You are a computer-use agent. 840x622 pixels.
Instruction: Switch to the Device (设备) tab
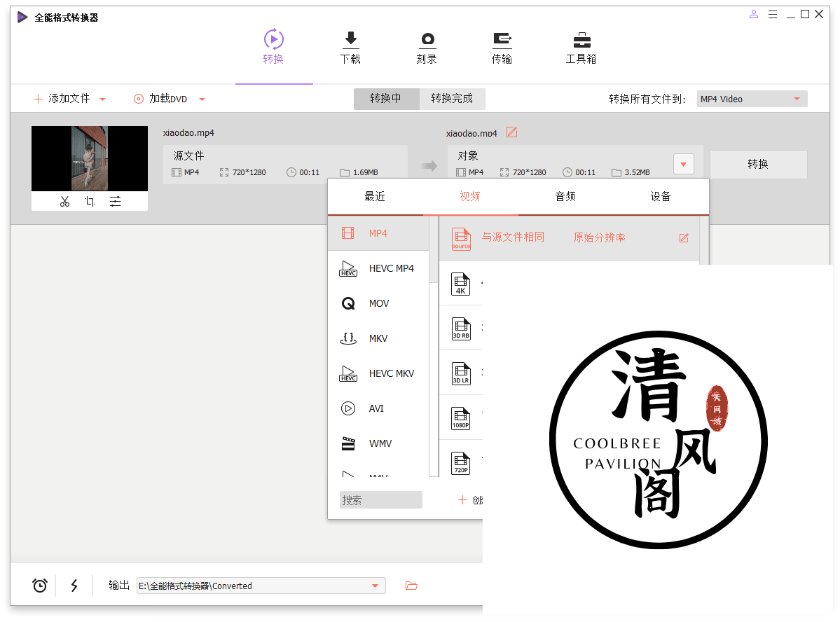click(661, 197)
